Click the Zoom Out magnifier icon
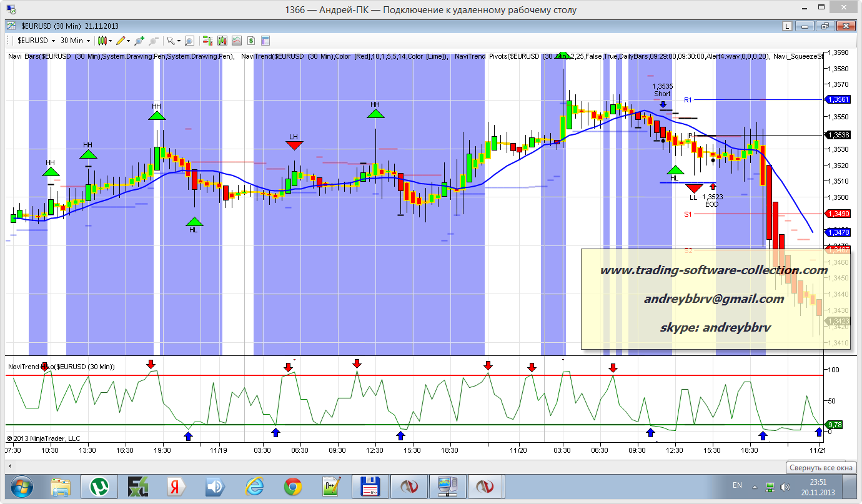The image size is (862, 504). coord(152,41)
